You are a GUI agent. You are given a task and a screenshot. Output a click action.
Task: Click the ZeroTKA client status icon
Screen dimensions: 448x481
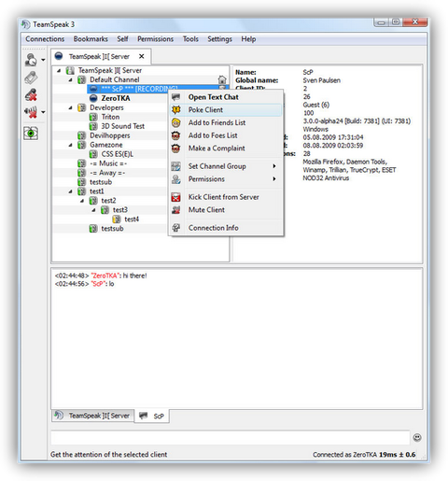(93, 98)
